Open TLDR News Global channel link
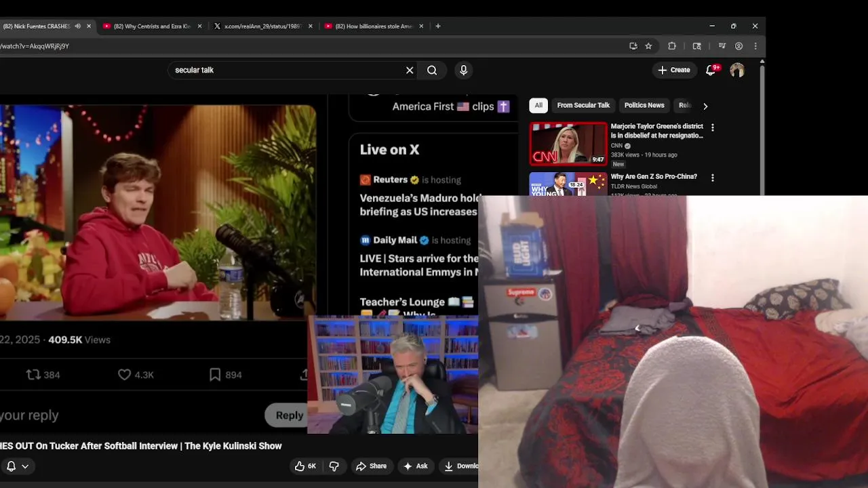The width and height of the screenshot is (868, 488). tap(634, 186)
